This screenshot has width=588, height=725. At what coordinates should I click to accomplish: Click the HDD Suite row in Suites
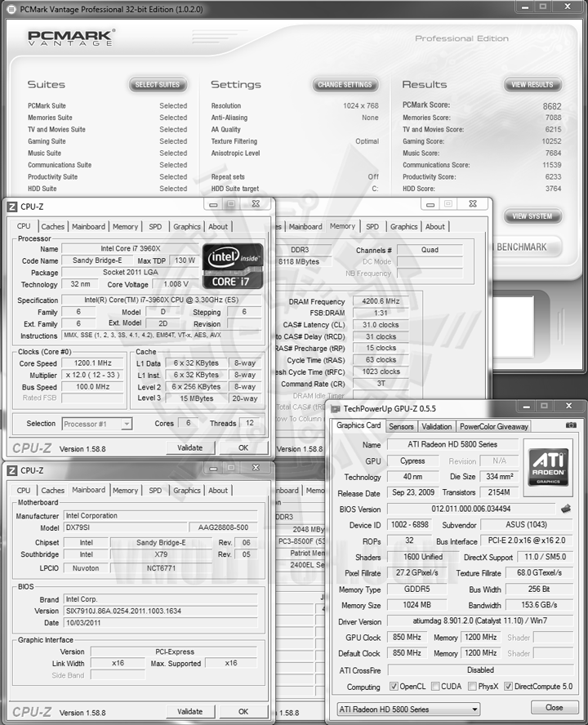click(107, 189)
